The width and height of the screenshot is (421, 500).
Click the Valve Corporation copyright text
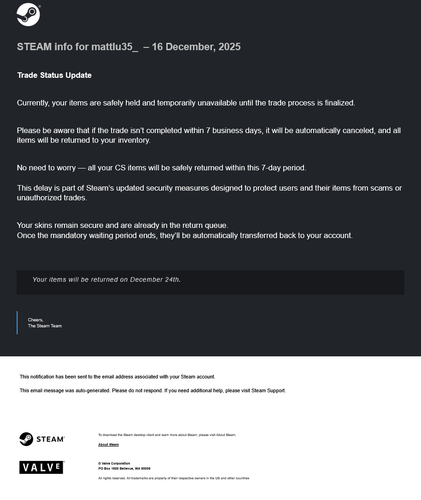pyautogui.click(x=124, y=466)
